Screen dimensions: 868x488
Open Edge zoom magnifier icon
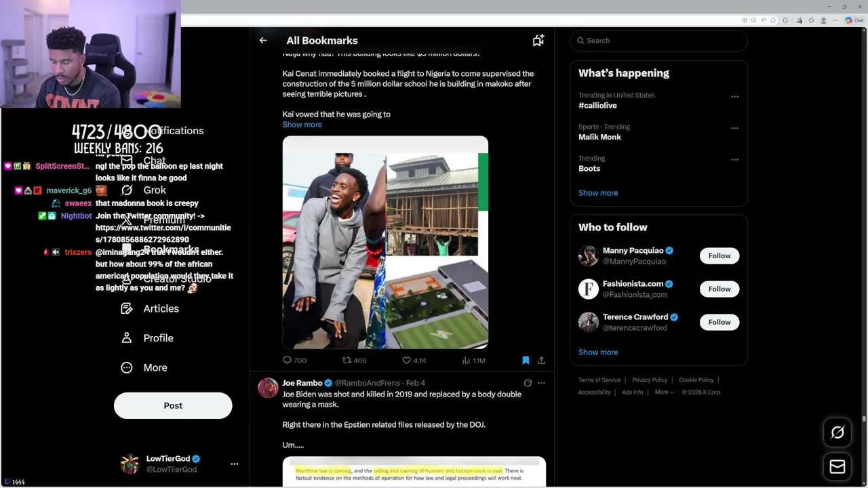753,20
